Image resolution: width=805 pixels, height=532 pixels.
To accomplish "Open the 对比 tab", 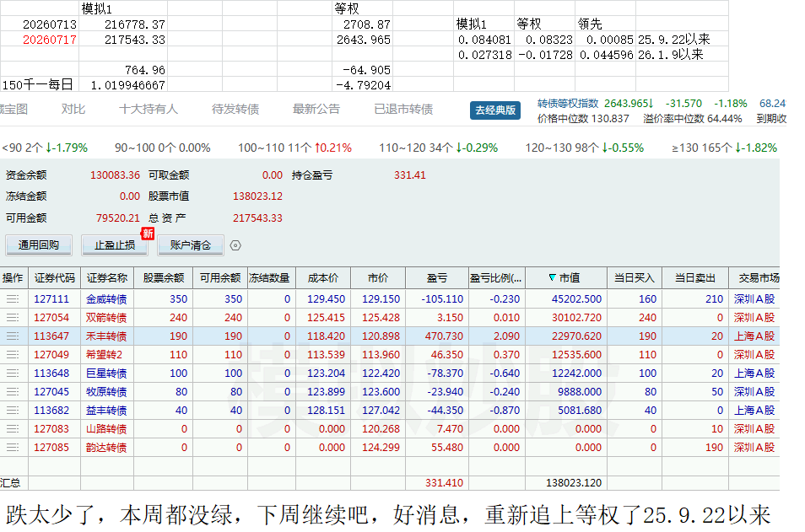I will 73,109.
